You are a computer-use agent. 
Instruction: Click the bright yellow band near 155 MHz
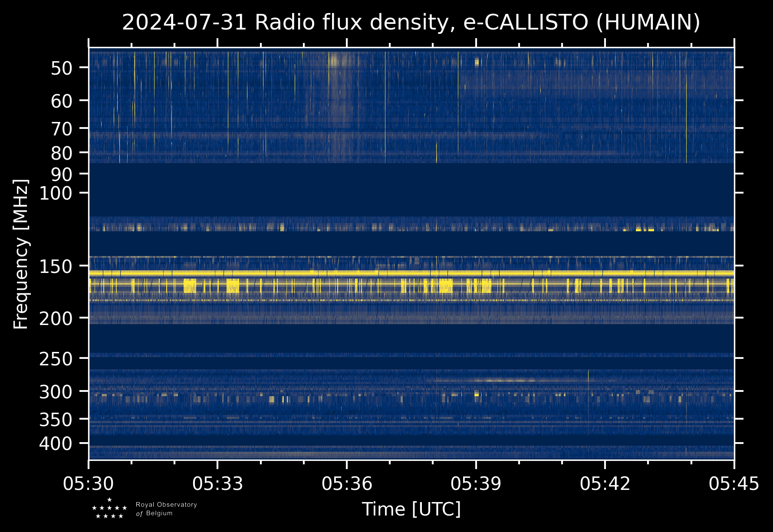pos(411,273)
